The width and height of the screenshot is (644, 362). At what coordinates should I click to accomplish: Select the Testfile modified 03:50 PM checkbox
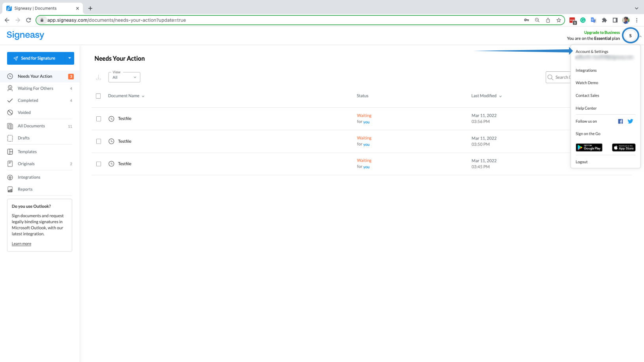(x=99, y=141)
